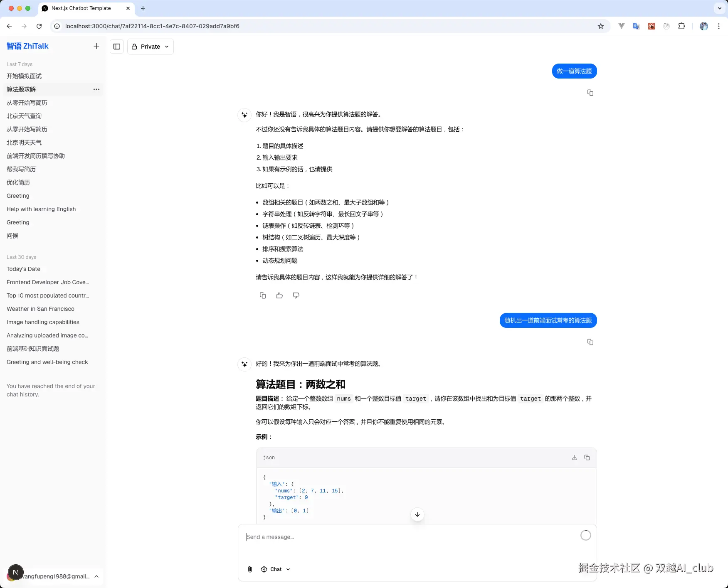The height and width of the screenshot is (588, 728).
Task: Thumbs up the assistant's response
Action: pyautogui.click(x=279, y=295)
